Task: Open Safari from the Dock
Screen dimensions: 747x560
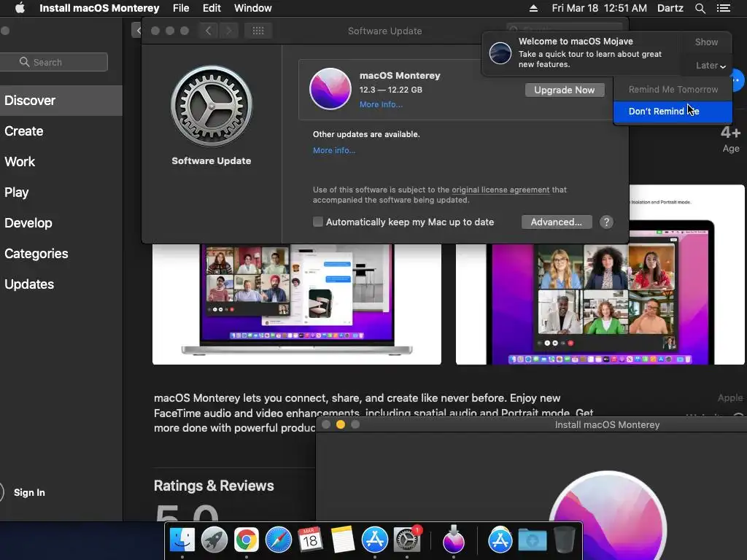Action: (x=278, y=540)
